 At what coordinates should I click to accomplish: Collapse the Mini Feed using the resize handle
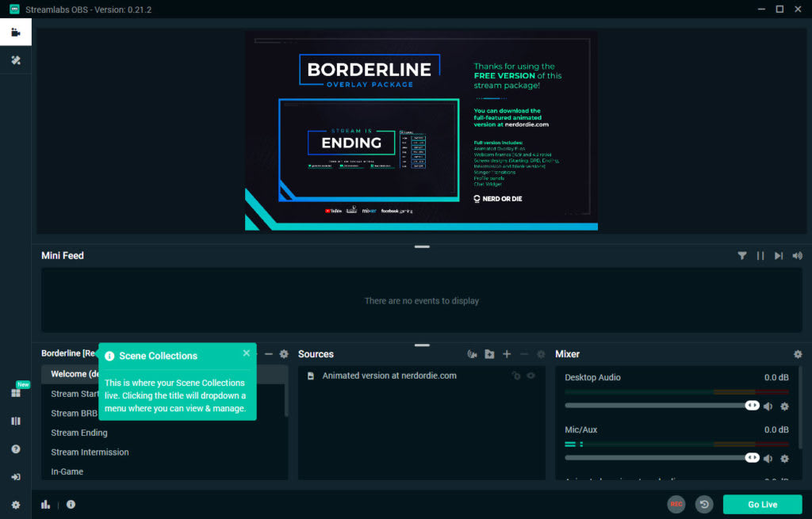pos(422,246)
